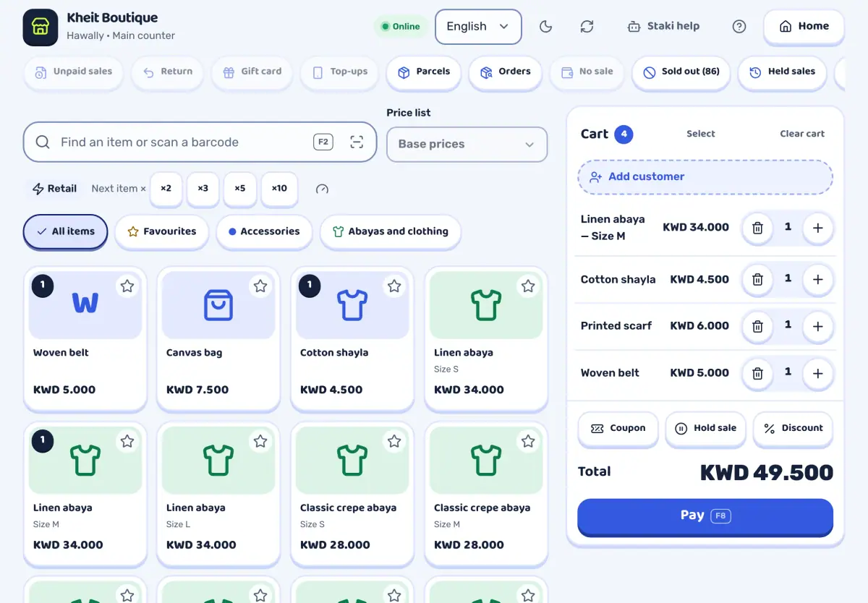The height and width of the screenshot is (603, 868).
Task: Focus the find item search field
Action: point(200,142)
